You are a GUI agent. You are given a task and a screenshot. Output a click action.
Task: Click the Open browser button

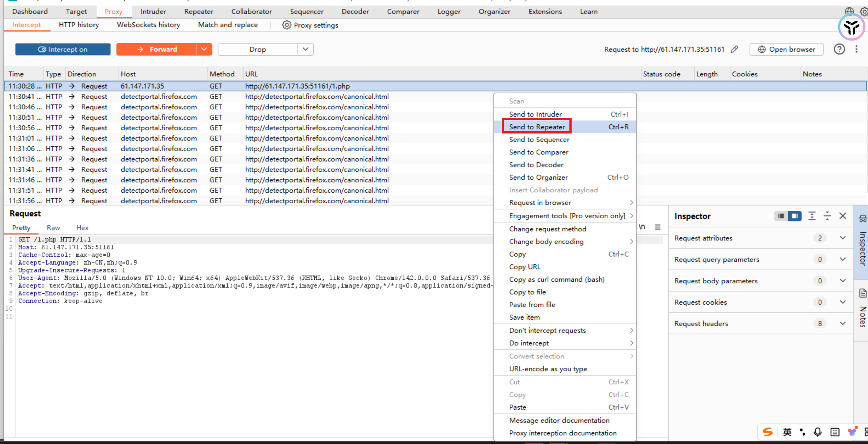pos(786,49)
